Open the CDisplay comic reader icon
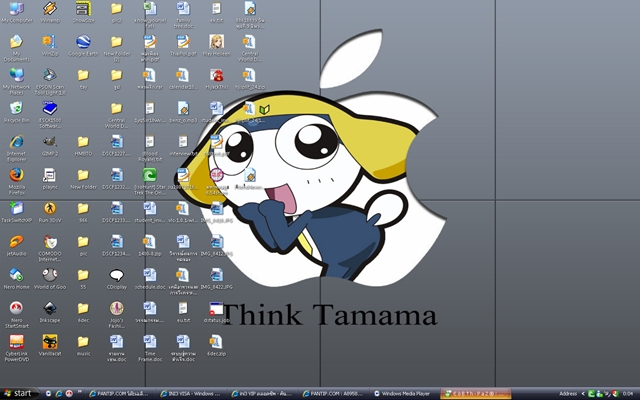This screenshot has height=400, width=640. 117,279
